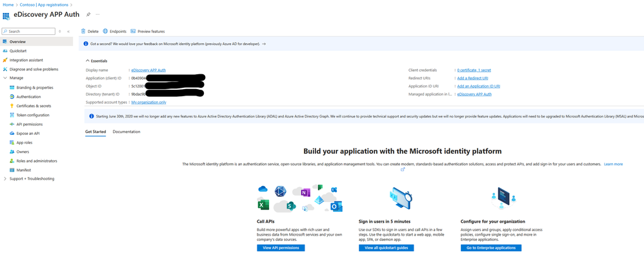Click the My organization only link
Image resolution: width=644 pixels, height=277 pixels.
148,102
